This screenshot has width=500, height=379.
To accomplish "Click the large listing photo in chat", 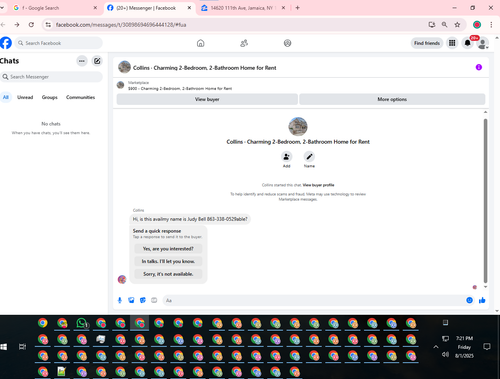I will pos(298,126).
